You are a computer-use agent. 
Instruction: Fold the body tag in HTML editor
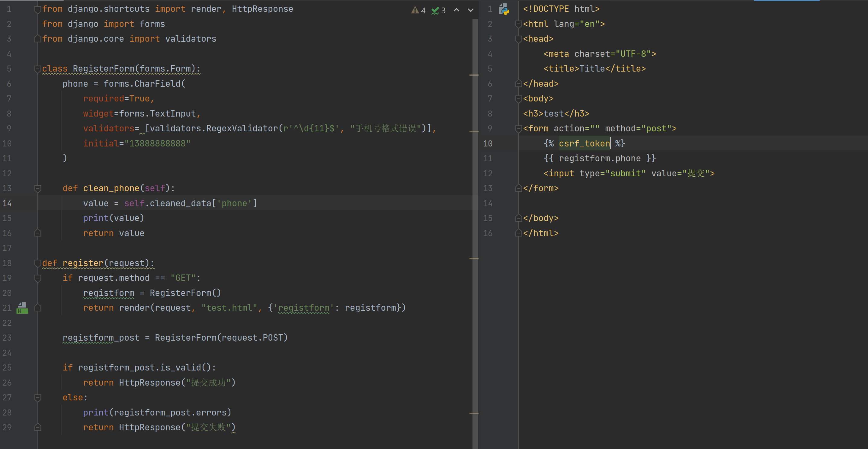(519, 99)
